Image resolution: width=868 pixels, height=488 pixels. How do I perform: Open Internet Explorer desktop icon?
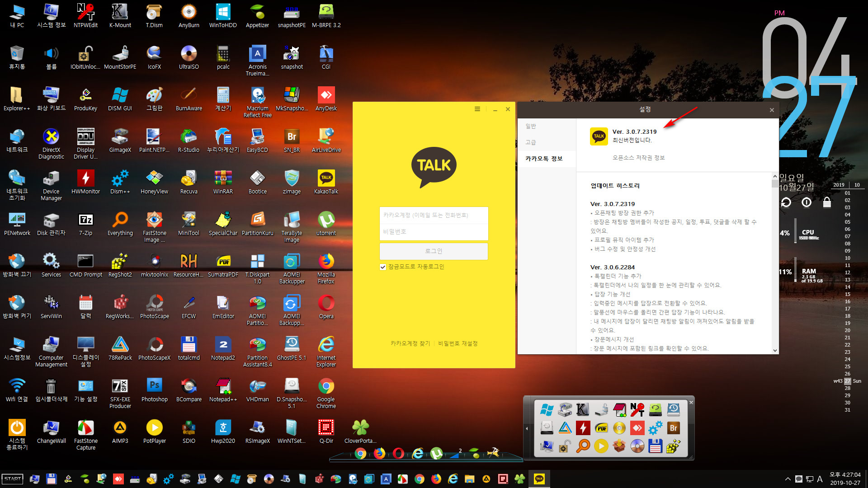click(x=326, y=352)
